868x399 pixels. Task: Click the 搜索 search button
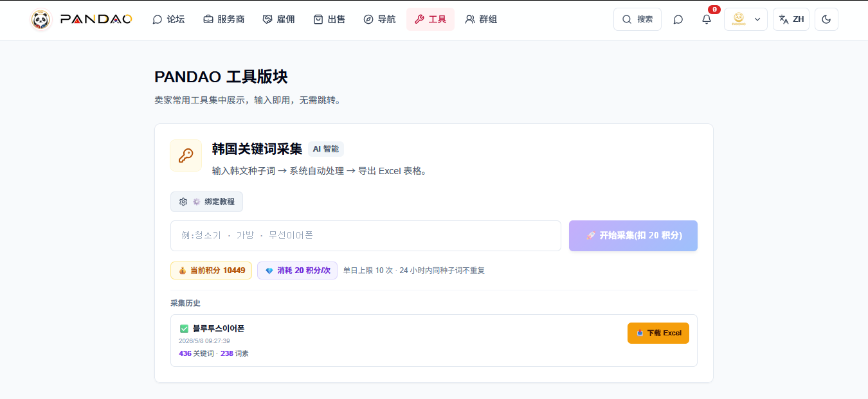tap(637, 19)
